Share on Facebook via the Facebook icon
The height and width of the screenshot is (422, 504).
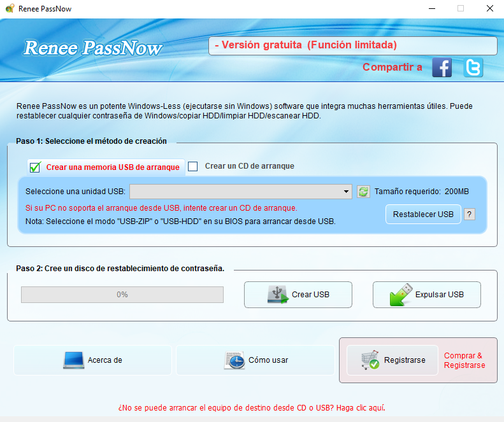pyautogui.click(x=442, y=67)
